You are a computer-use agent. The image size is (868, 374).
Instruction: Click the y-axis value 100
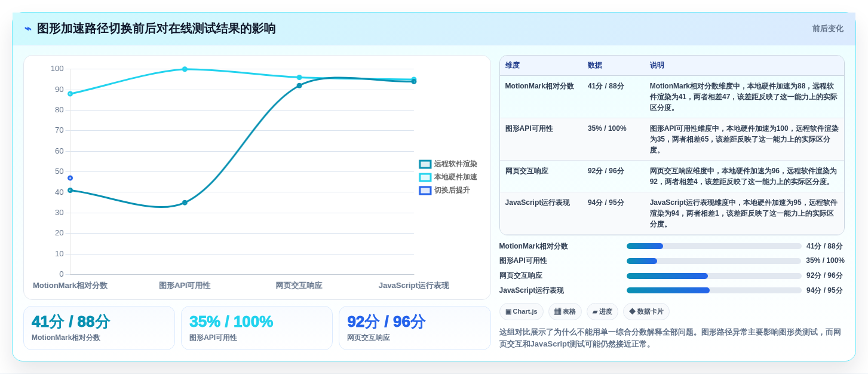pyautogui.click(x=57, y=69)
